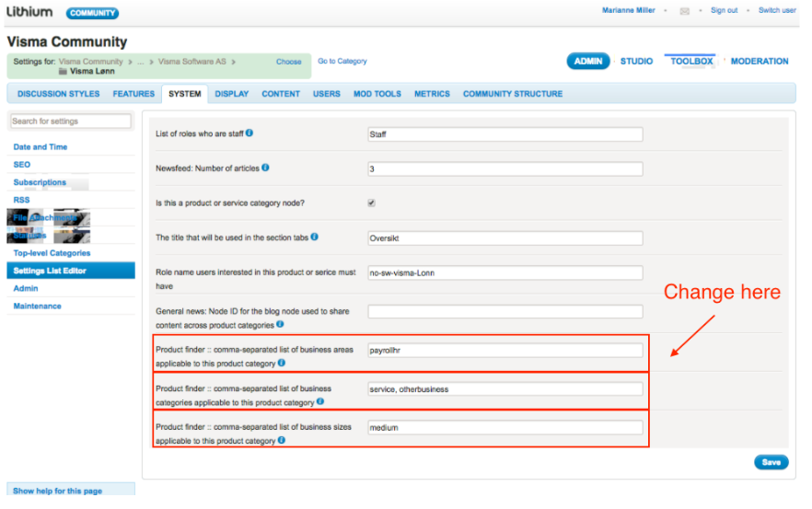Screen dimensions: 812x509
Task: Click business categories field with service, otherbusiness
Action: point(505,388)
